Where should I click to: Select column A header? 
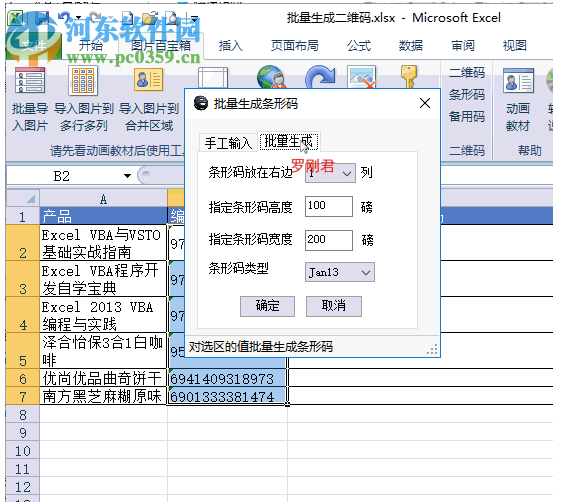click(x=103, y=199)
